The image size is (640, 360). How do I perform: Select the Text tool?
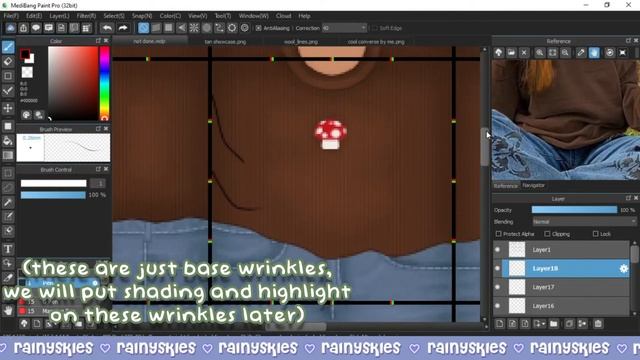tap(8, 249)
